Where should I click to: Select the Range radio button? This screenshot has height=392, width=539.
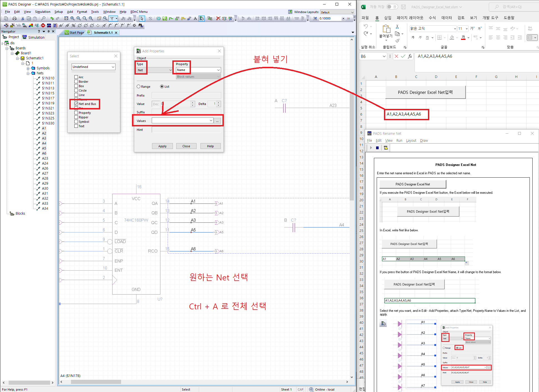[x=138, y=87]
